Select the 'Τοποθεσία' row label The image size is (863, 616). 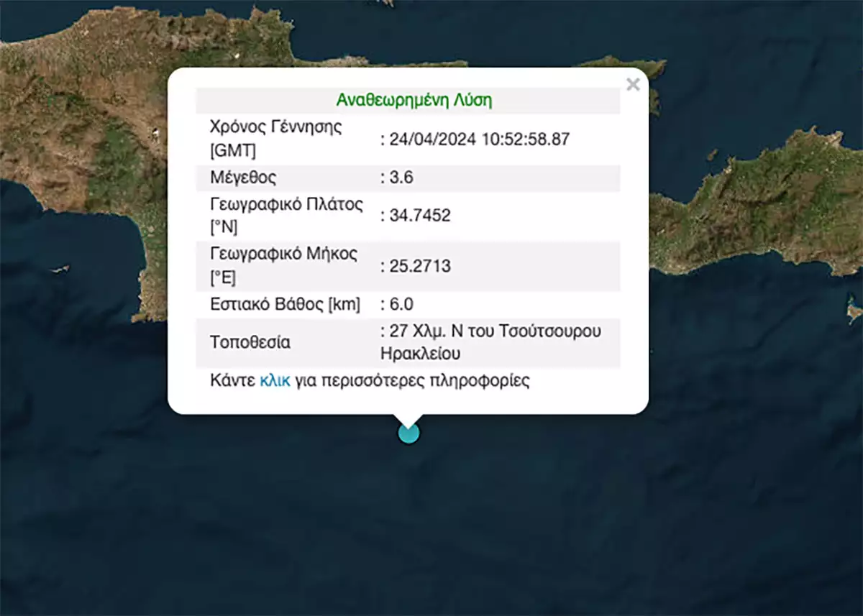(x=250, y=343)
